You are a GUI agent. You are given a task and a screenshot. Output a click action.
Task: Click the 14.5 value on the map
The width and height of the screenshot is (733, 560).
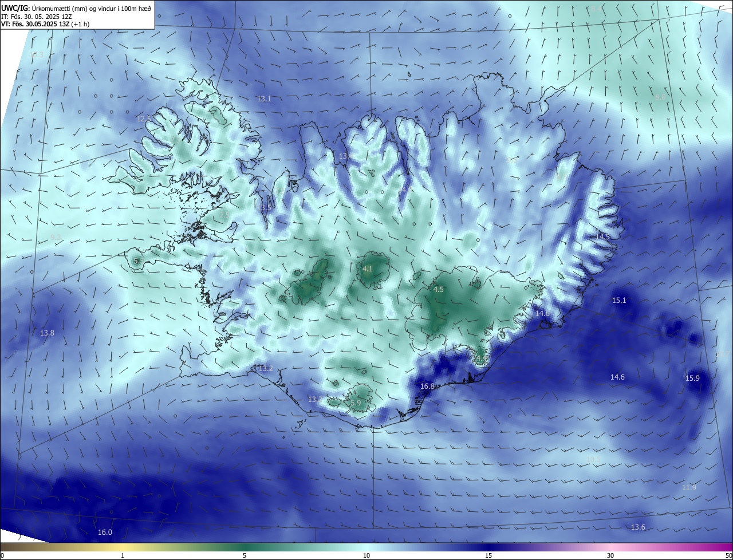click(x=603, y=236)
